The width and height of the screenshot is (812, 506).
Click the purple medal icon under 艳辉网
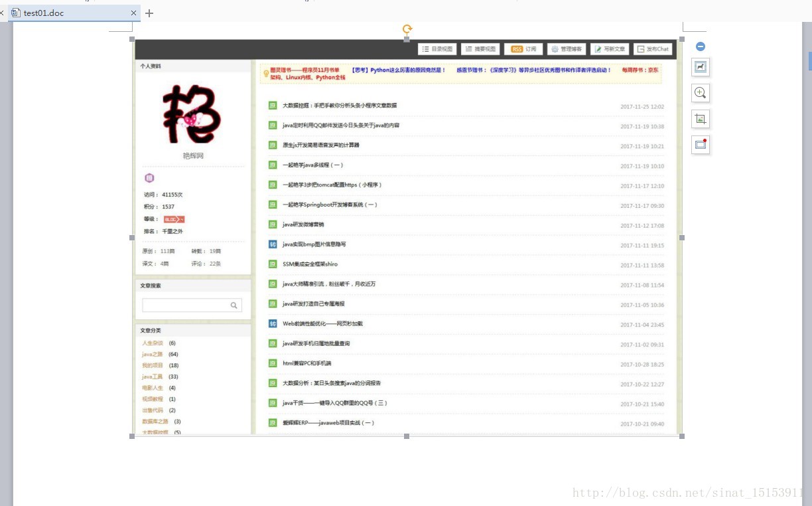149,178
